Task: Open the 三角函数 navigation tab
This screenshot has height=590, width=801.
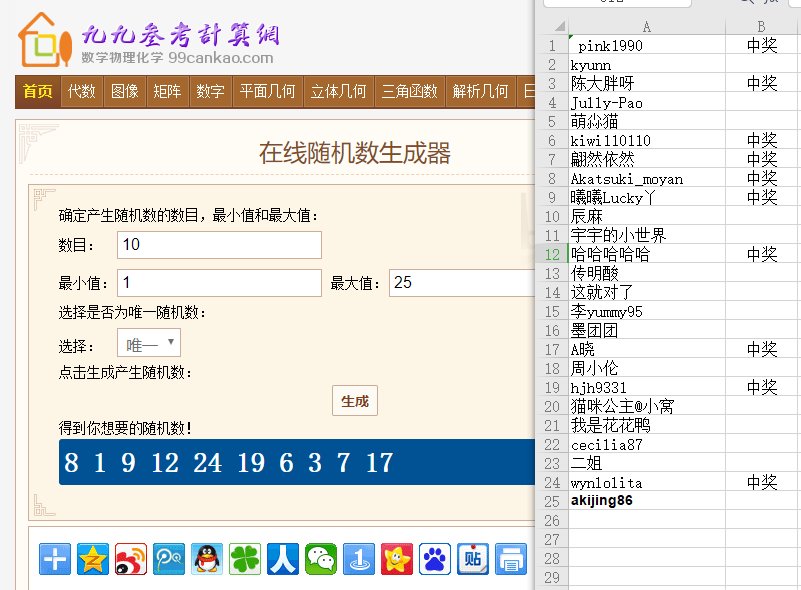Action: point(410,91)
